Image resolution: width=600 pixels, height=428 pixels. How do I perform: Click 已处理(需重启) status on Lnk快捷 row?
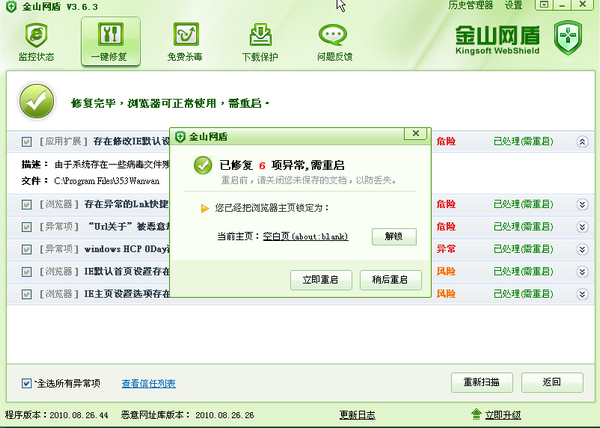pos(523,204)
